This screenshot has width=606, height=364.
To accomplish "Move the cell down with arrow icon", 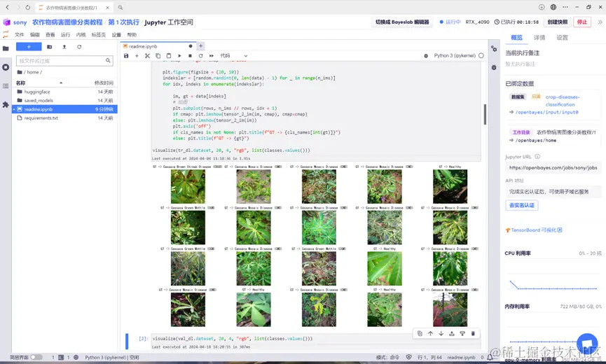I will click(x=441, y=333).
